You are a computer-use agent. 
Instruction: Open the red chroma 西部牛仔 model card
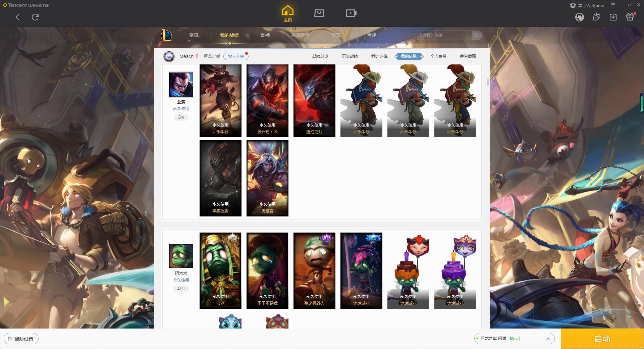pyautogui.click(x=455, y=101)
